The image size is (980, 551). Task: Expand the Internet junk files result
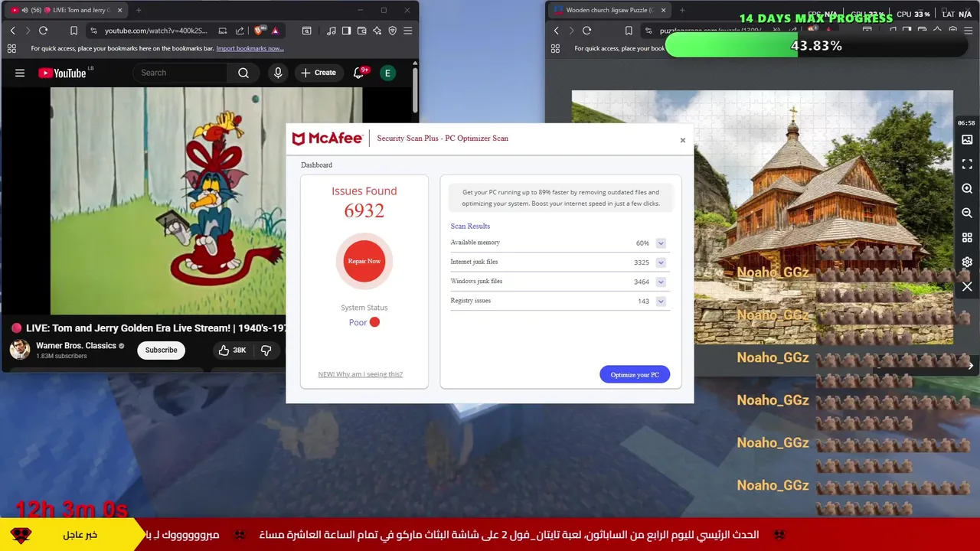[x=661, y=262]
